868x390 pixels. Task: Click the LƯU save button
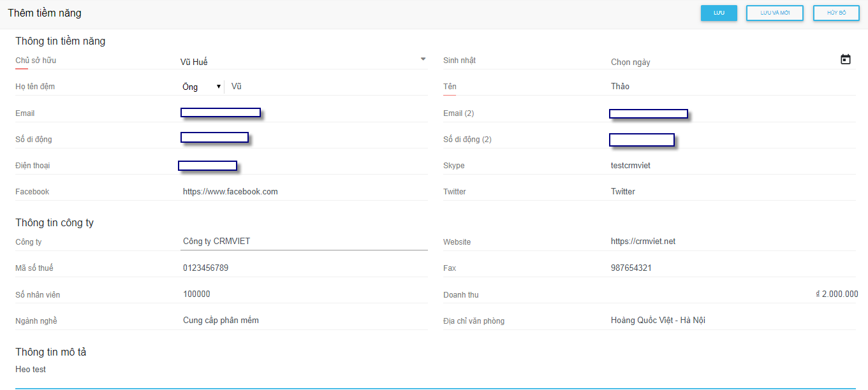[719, 13]
